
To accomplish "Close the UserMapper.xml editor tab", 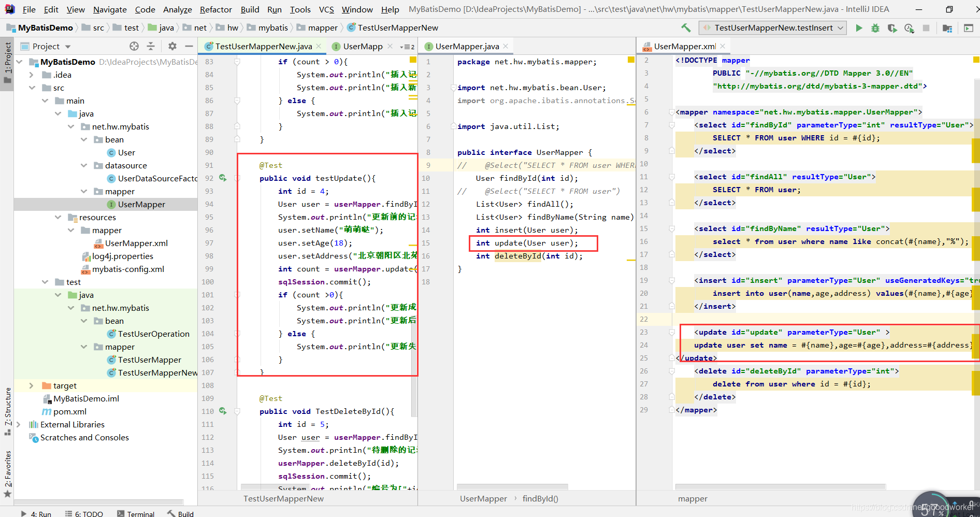I will click(x=723, y=46).
